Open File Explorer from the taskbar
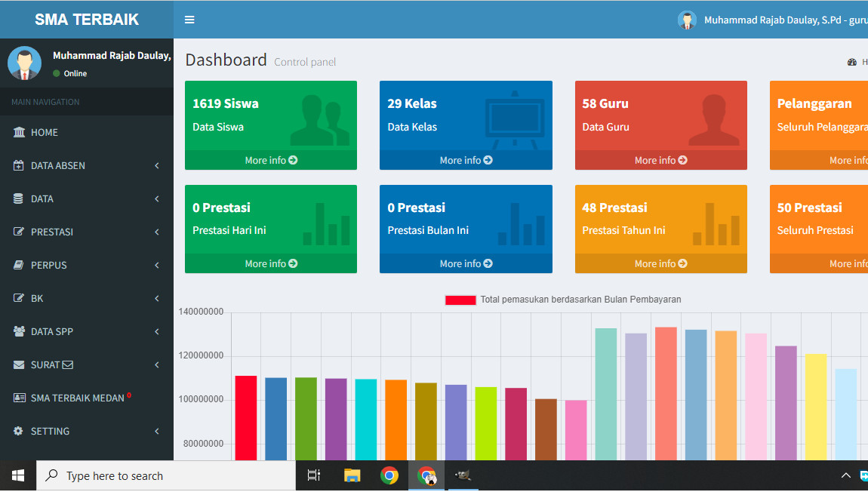This screenshot has height=492, width=868. [352, 475]
